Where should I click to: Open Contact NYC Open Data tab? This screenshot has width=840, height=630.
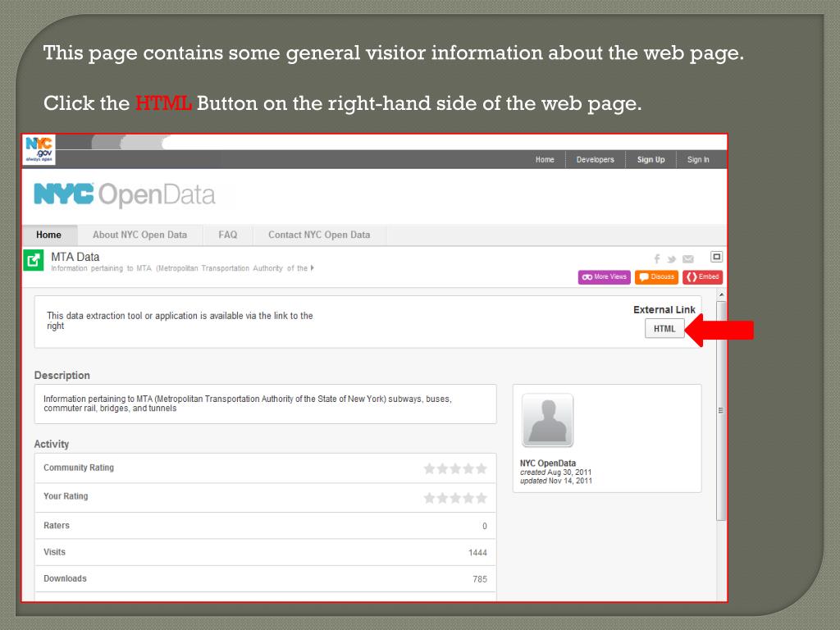pyautogui.click(x=319, y=235)
